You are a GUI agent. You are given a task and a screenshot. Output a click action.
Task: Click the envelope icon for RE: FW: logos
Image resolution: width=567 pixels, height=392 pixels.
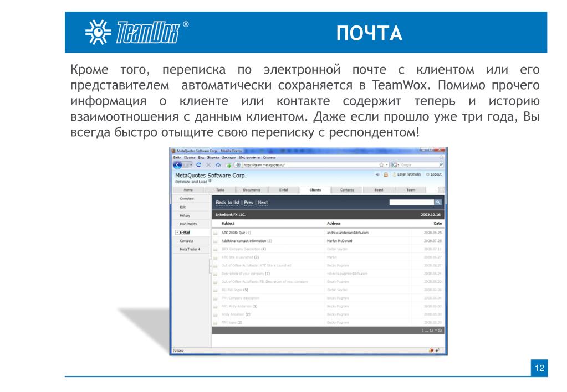215,290
